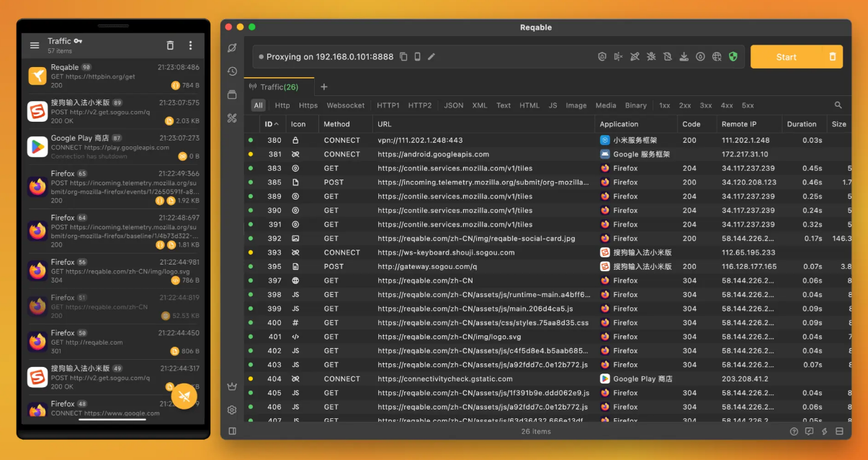This screenshot has height=460, width=868.
Task: Click the download icon in proxy toolbar
Action: click(684, 57)
